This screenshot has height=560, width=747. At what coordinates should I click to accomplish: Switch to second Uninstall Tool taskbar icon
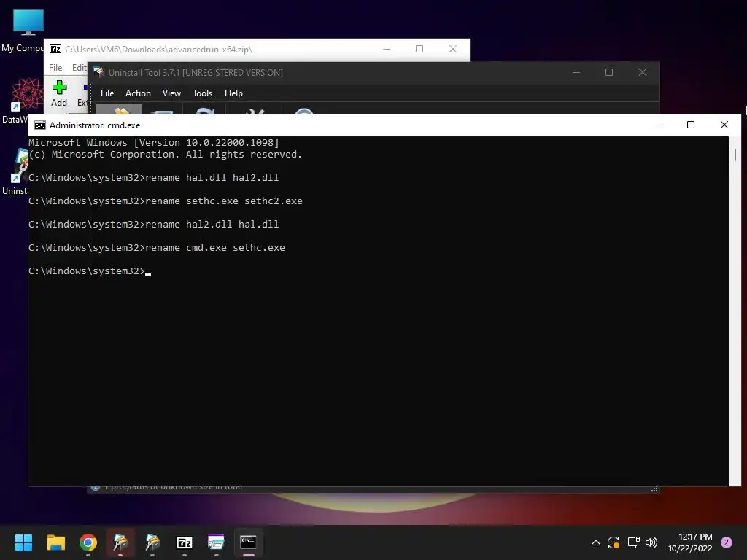152,542
